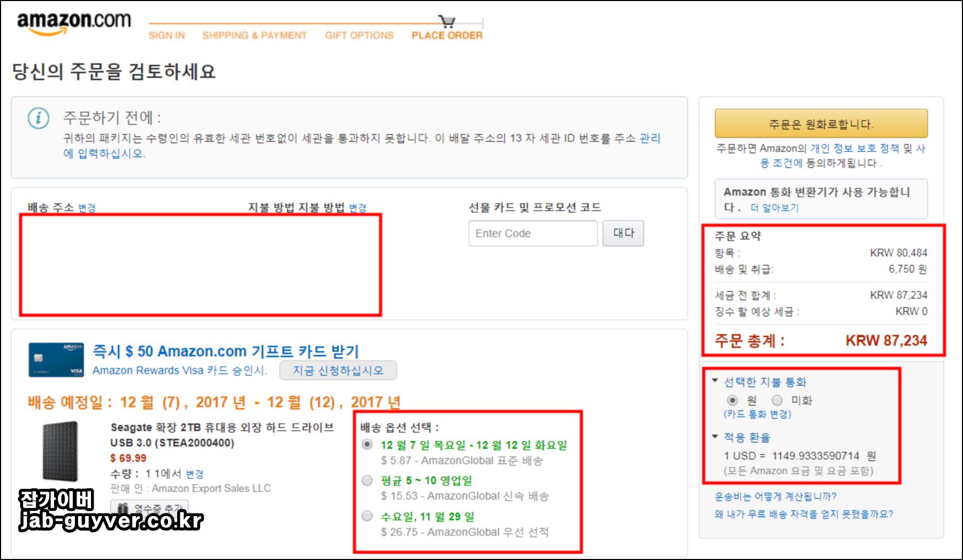963x560 pixels.
Task: Click the Enter Code promotion field
Action: [533, 233]
